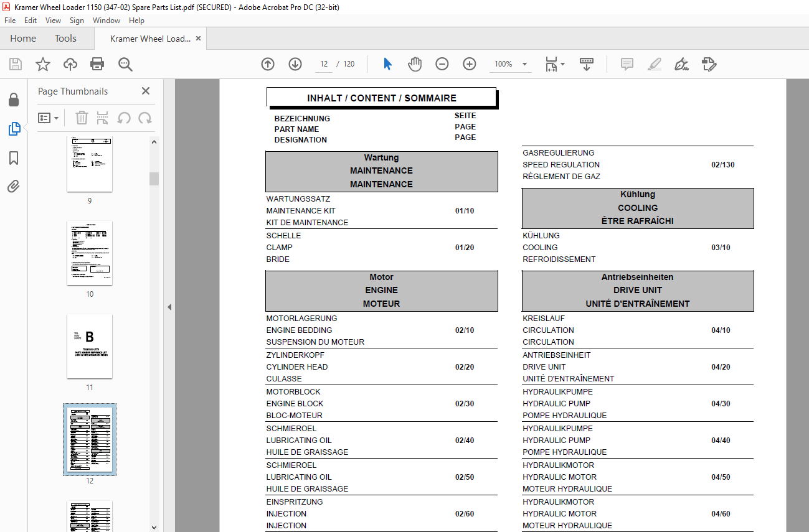
Task: Open the Help menu
Action: tap(136, 21)
